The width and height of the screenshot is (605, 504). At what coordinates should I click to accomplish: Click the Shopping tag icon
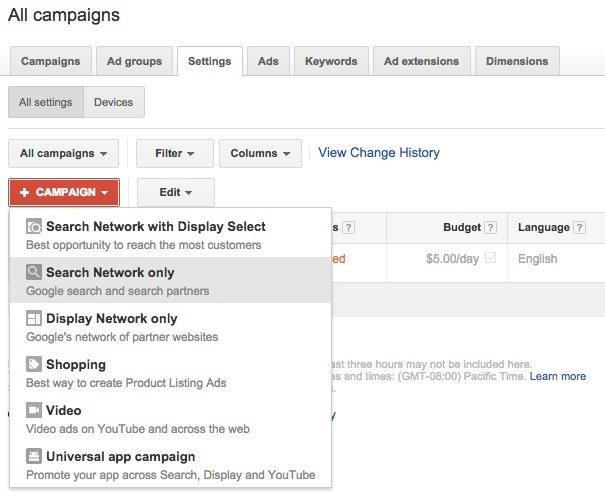34,365
